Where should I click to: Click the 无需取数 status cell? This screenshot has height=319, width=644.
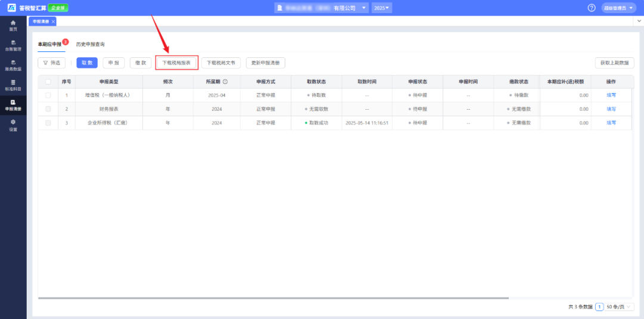coord(316,109)
